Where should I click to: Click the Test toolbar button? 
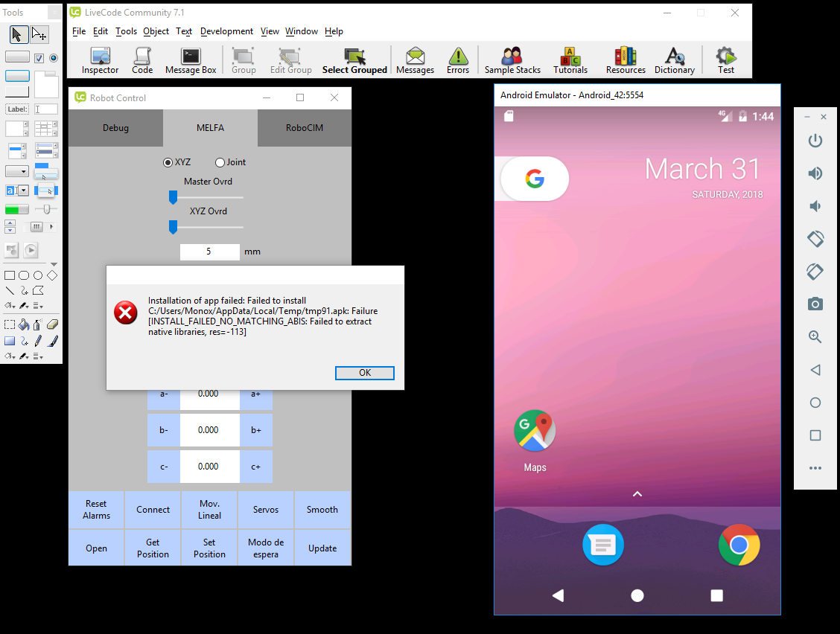pos(726,60)
